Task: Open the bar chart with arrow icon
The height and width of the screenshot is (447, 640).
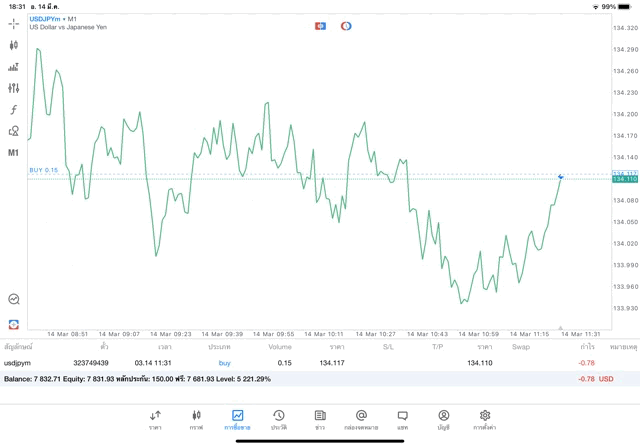Action: (x=13, y=67)
